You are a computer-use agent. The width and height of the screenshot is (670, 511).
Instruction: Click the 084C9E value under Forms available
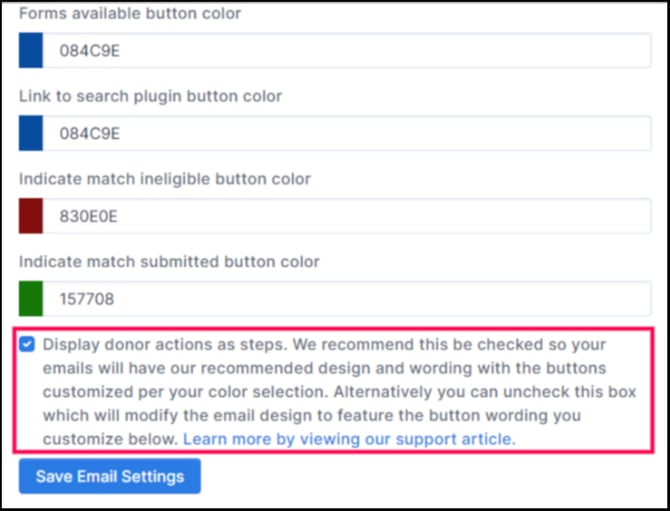[90, 50]
